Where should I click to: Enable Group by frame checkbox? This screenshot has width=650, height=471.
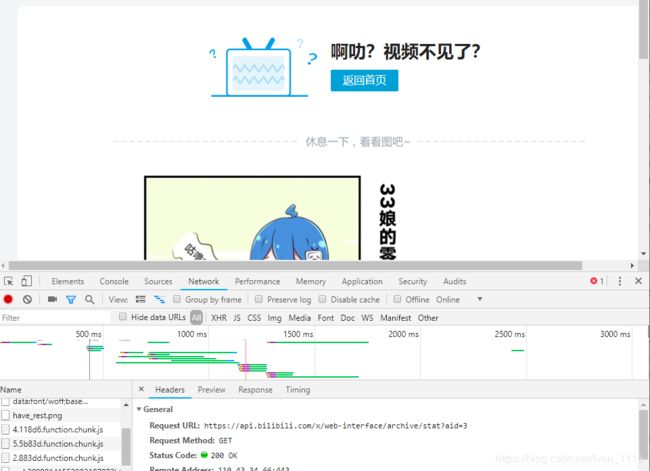(177, 299)
